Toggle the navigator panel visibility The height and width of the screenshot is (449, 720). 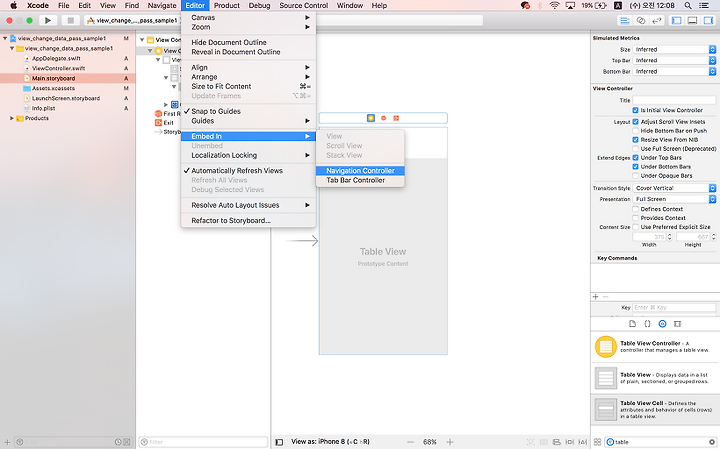click(x=676, y=20)
